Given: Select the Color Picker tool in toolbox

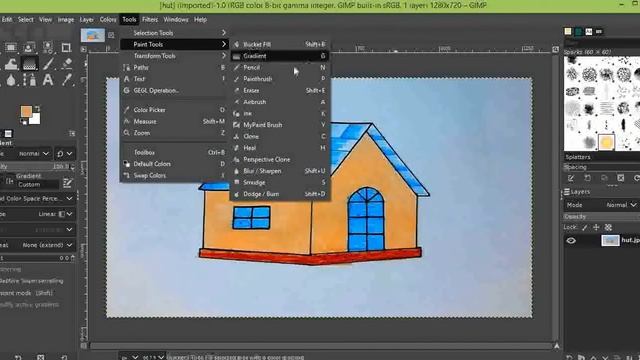Looking at the screenshot, I should click(67, 80).
